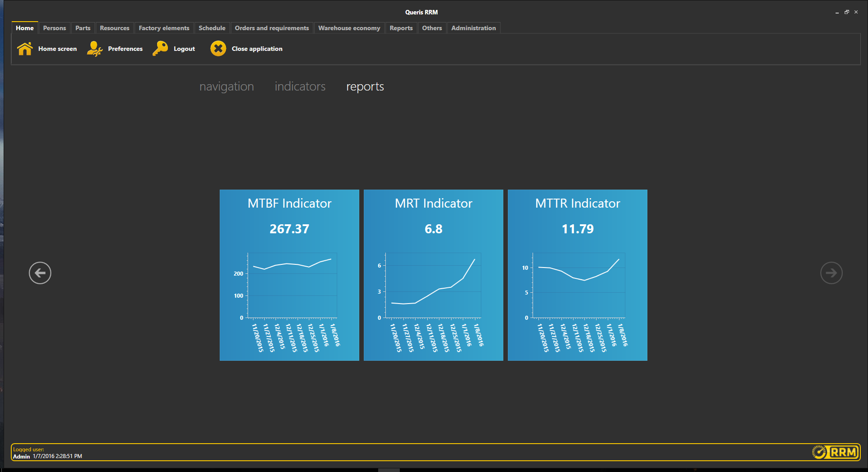
Task: Logout using the yellow key icon
Action: tap(161, 48)
